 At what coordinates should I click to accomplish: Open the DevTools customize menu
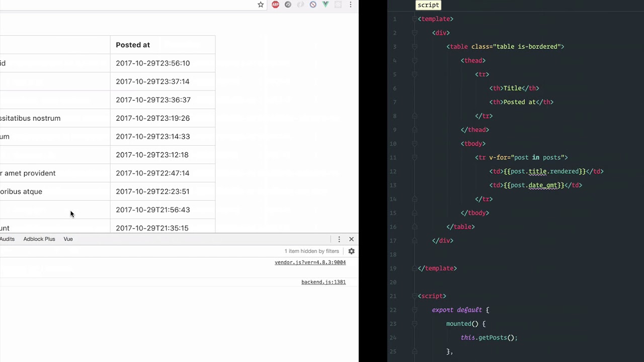pos(339,239)
